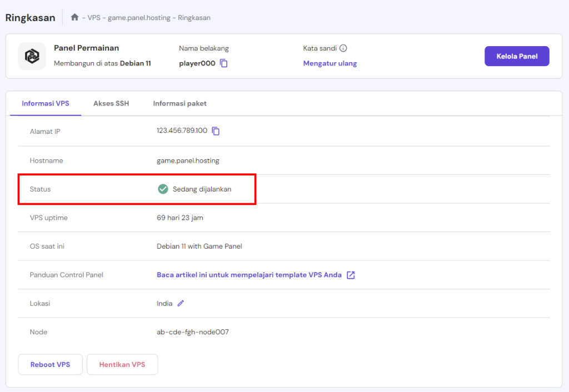Click the Reboot VPS button
Viewport: 569px width, 392px height.
coord(51,365)
